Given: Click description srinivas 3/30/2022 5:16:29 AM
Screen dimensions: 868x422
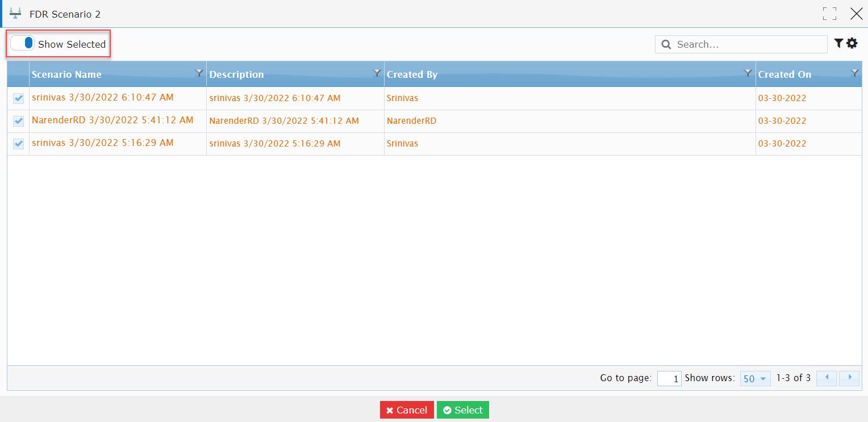Looking at the screenshot, I should [x=275, y=143].
